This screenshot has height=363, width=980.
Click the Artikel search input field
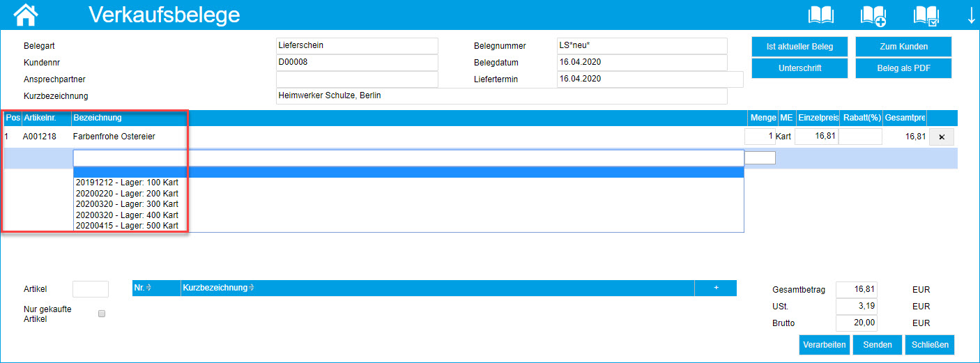click(91, 289)
